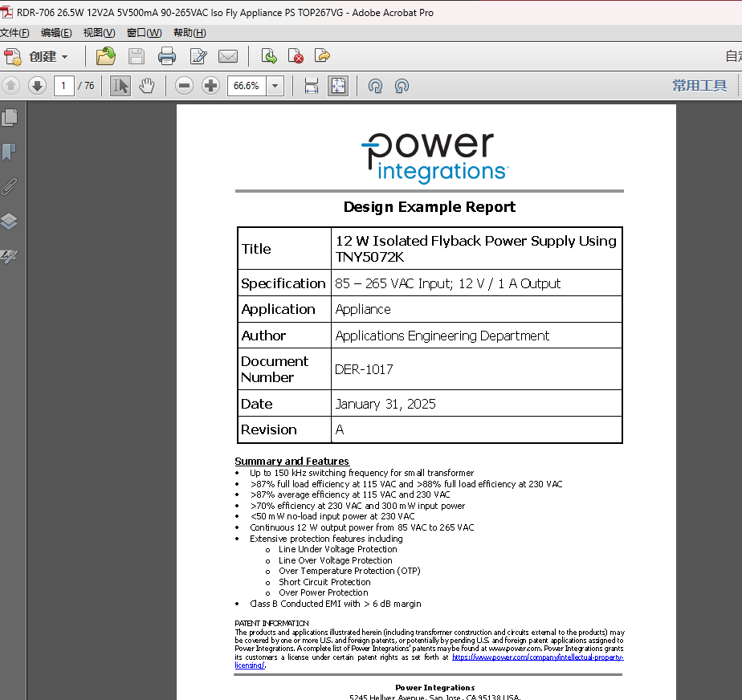
Task: Zoom in with plus button
Action: 210,86
